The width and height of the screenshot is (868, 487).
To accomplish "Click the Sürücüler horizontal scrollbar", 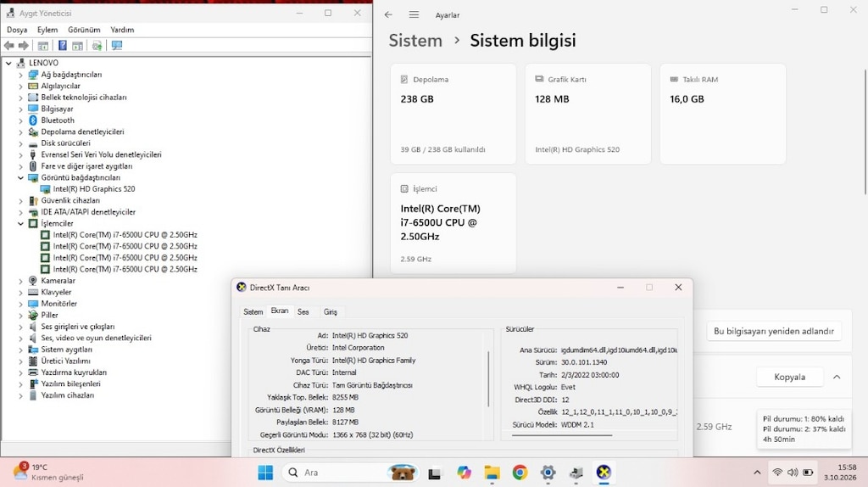I will click(x=562, y=435).
